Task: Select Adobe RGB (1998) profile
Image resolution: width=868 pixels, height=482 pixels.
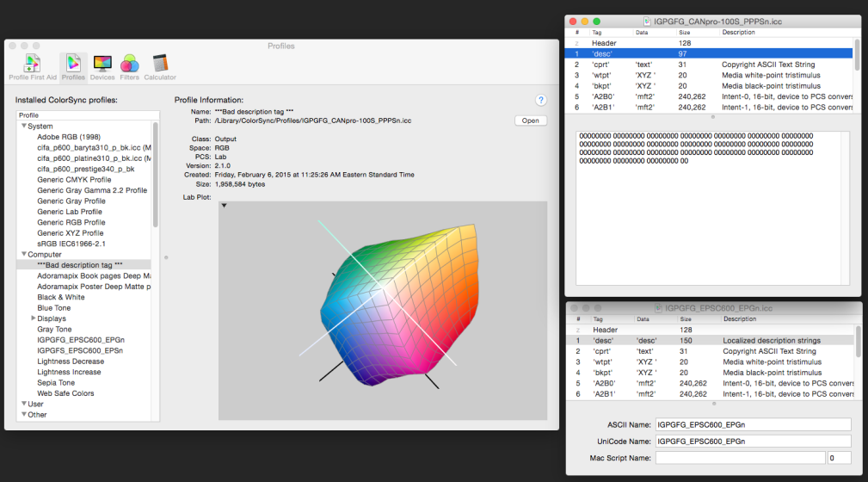Action: pos(69,137)
